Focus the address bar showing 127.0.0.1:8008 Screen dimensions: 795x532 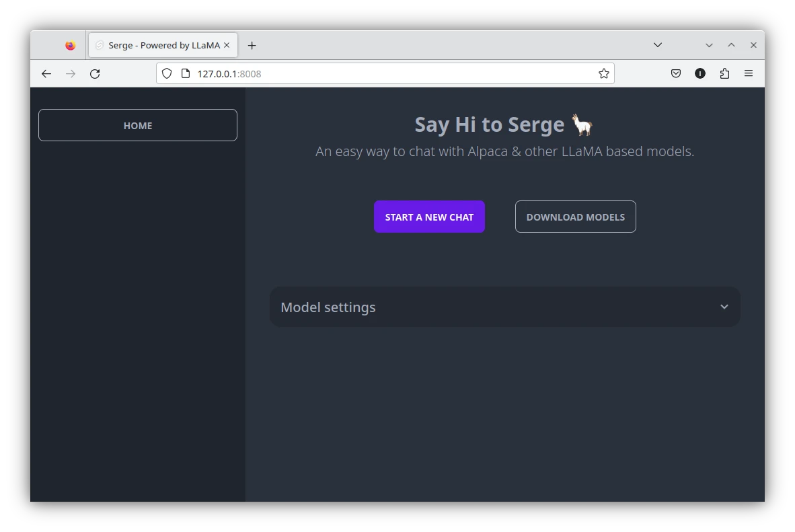pos(385,73)
